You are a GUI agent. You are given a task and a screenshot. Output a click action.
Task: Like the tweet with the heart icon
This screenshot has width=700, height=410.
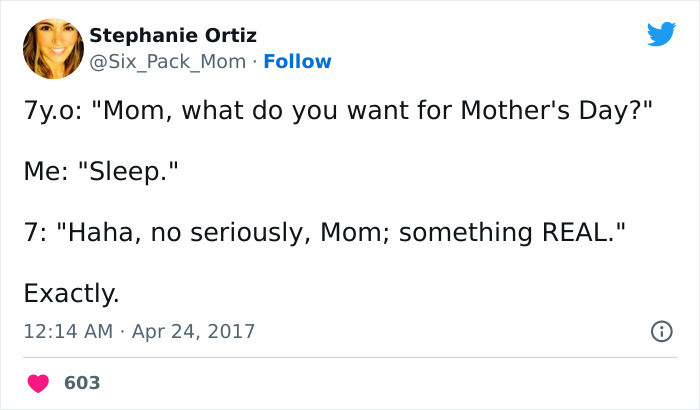pyautogui.click(x=39, y=383)
